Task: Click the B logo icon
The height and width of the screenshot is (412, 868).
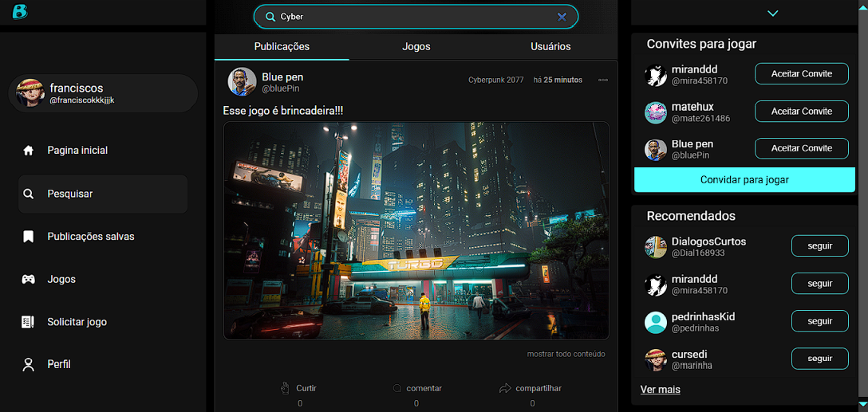Action: (x=20, y=12)
